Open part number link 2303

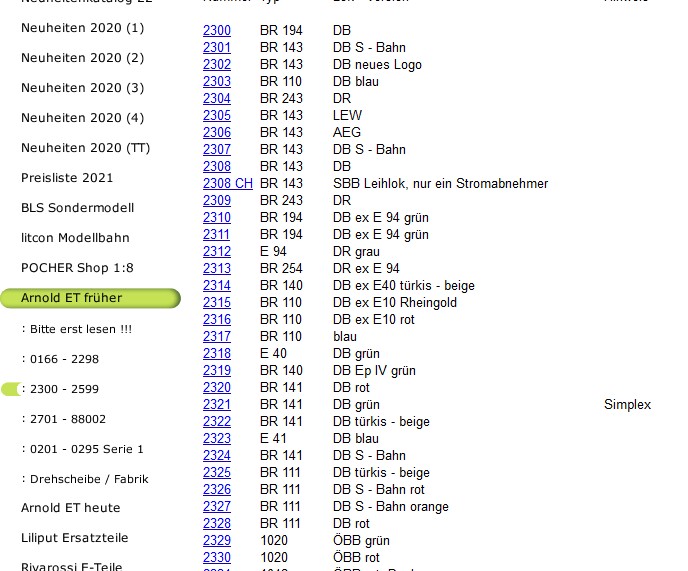pos(217,82)
